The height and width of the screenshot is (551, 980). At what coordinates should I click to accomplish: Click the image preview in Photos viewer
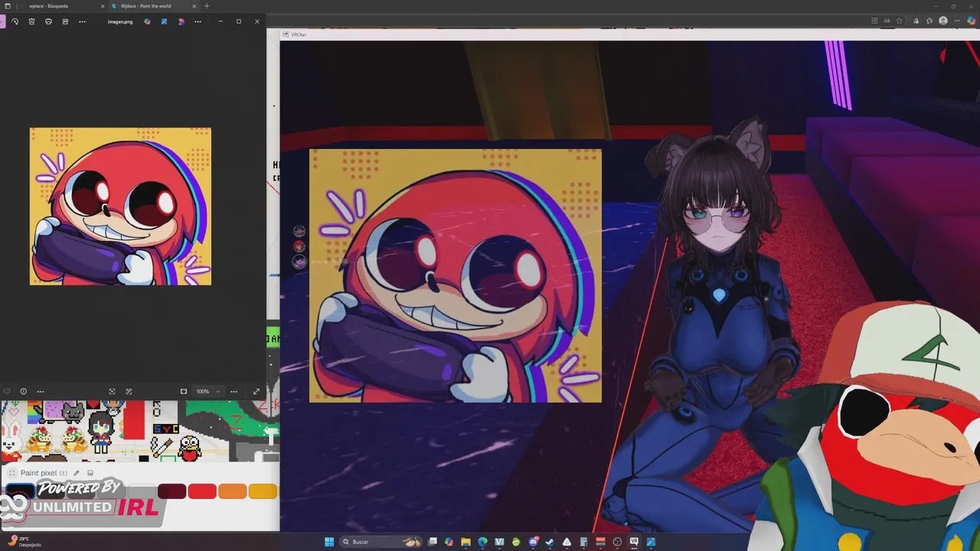coord(120,207)
